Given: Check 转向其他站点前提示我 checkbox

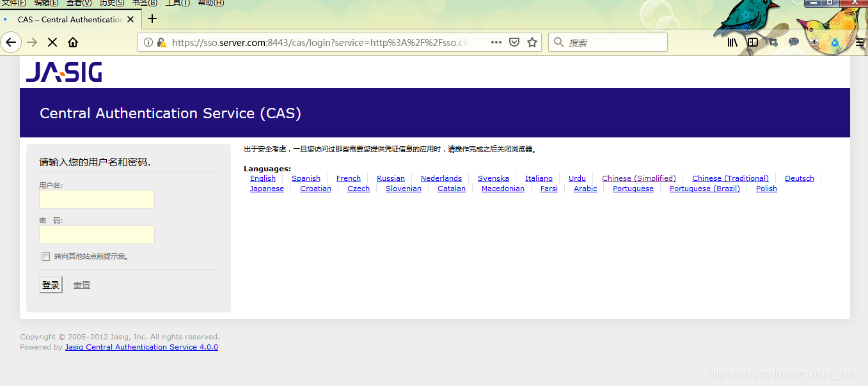Looking at the screenshot, I should [45, 256].
